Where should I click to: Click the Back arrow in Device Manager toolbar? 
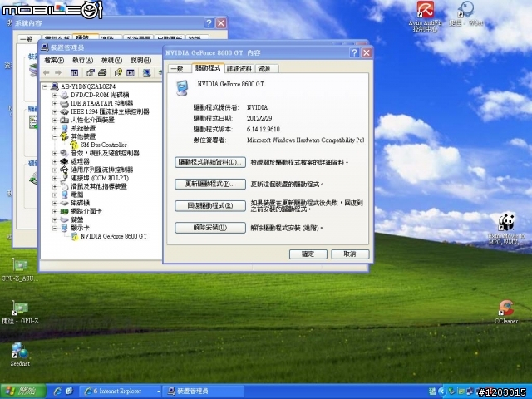(x=47, y=72)
